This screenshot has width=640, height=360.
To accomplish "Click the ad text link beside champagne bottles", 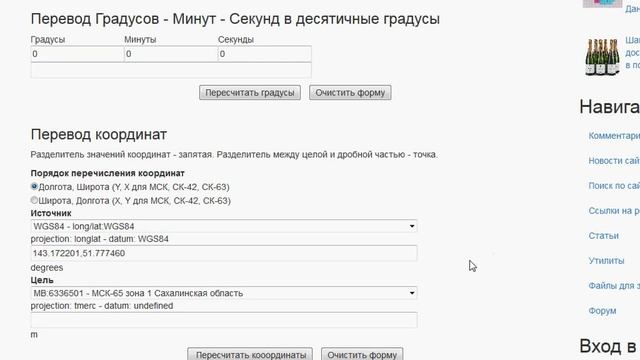I will (633, 53).
